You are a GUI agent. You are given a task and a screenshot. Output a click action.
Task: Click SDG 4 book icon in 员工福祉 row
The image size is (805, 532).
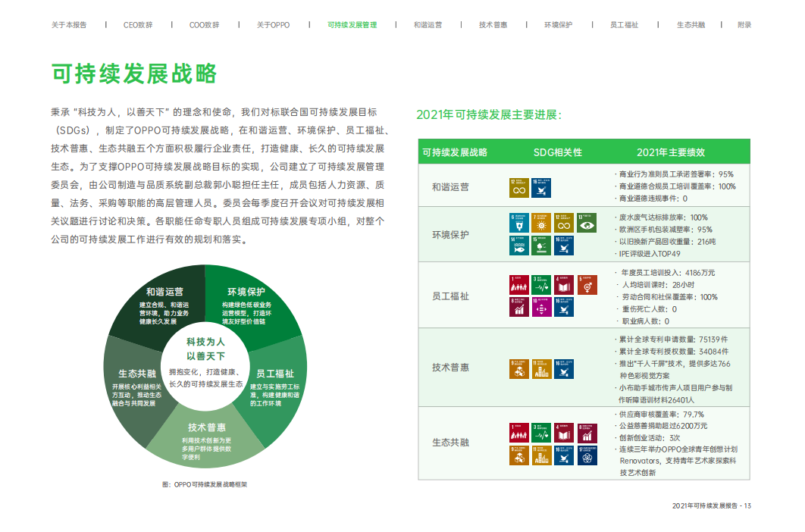(564, 284)
